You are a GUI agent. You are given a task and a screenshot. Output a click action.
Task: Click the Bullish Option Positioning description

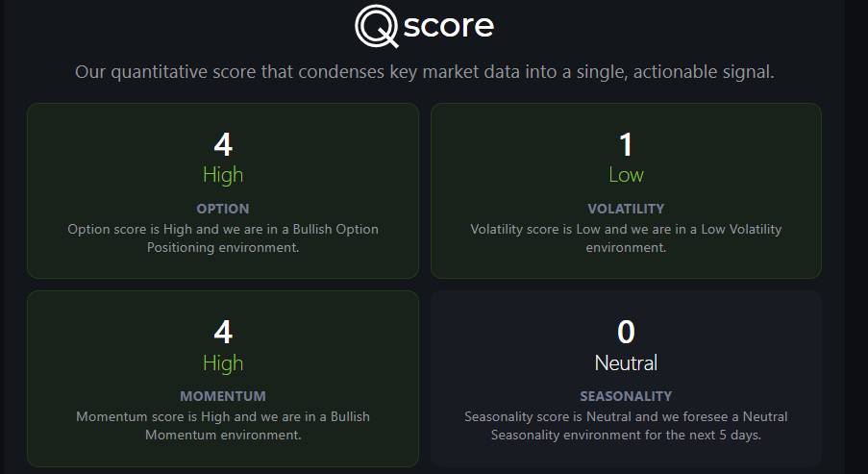223,238
